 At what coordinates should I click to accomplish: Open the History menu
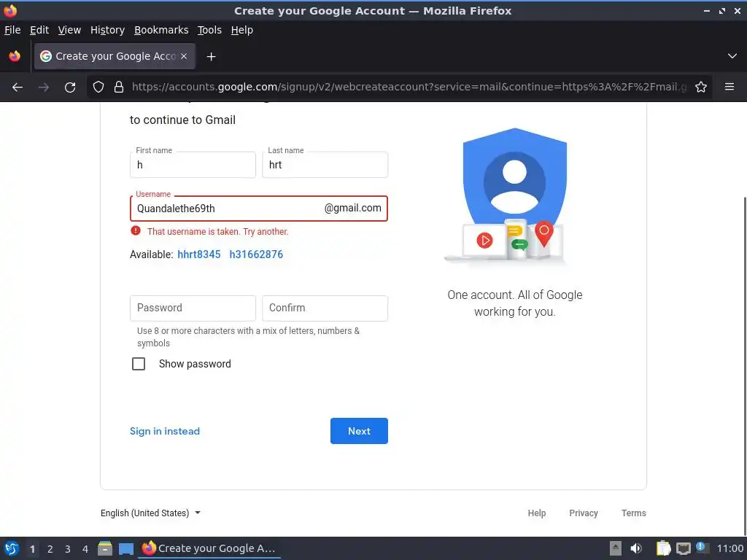click(x=108, y=30)
